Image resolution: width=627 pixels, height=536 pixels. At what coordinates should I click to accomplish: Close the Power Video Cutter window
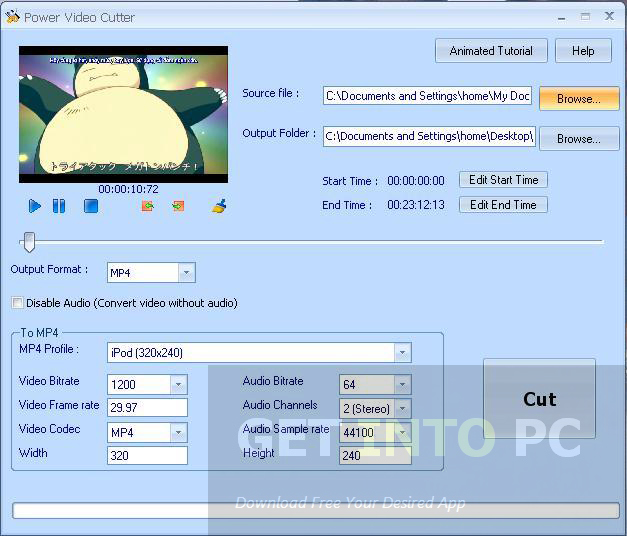[609, 16]
